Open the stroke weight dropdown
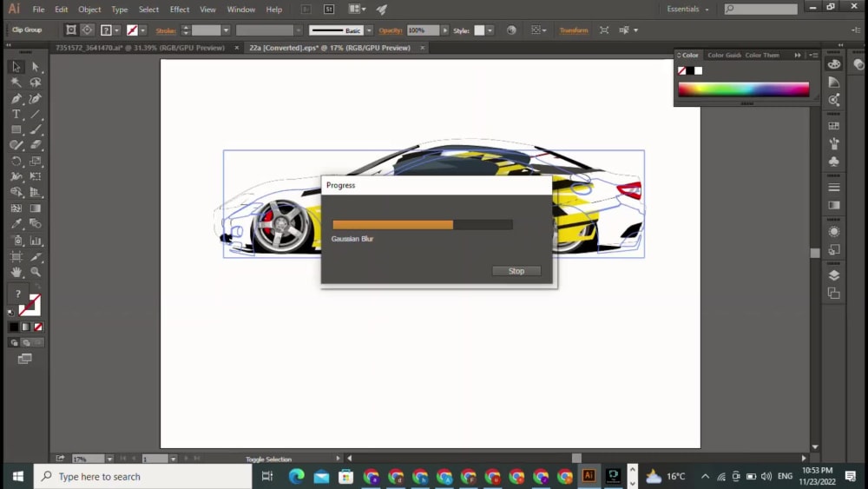This screenshot has width=868, height=489. point(226,30)
